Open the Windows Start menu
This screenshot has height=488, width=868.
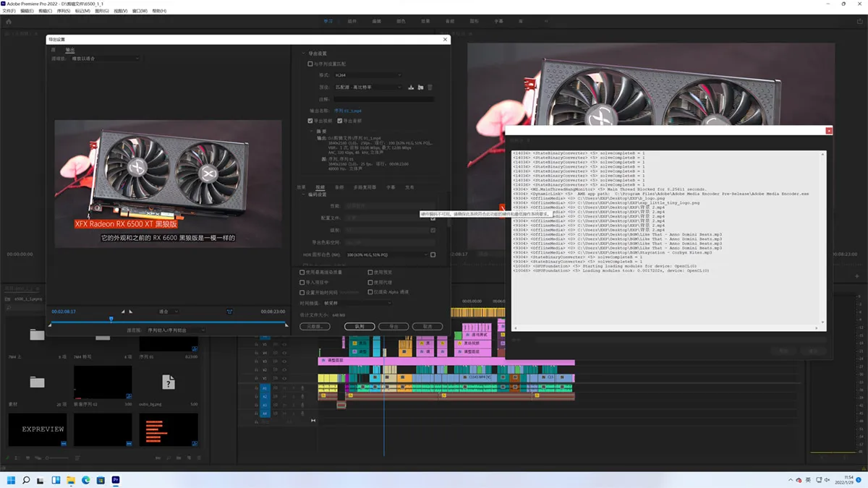(x=11, y=480)
